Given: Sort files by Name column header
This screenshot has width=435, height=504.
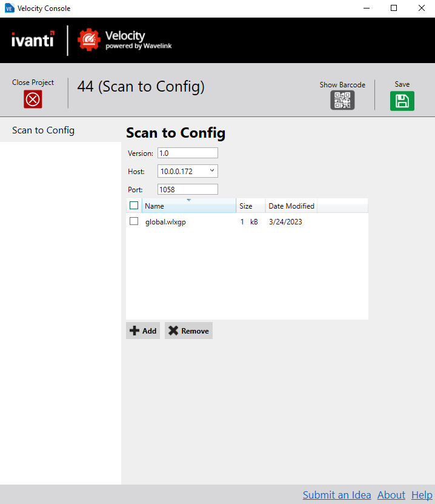Looking at the screenshot, I should [188, 206].
